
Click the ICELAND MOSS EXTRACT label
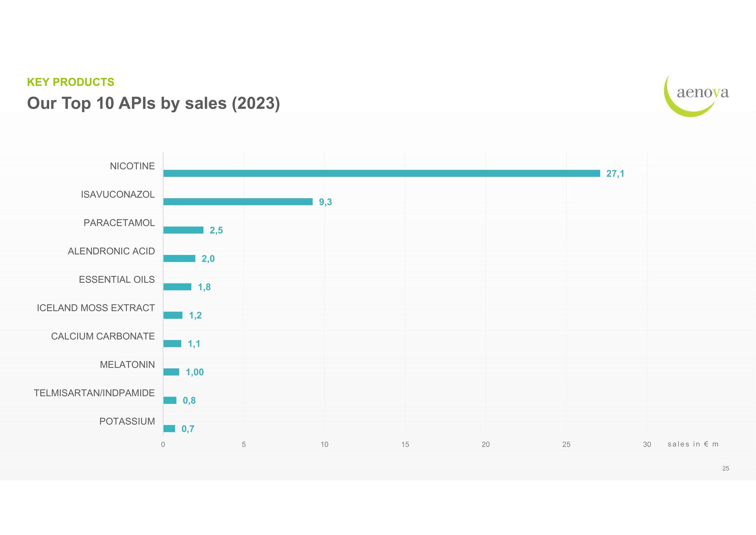point(96,308)
